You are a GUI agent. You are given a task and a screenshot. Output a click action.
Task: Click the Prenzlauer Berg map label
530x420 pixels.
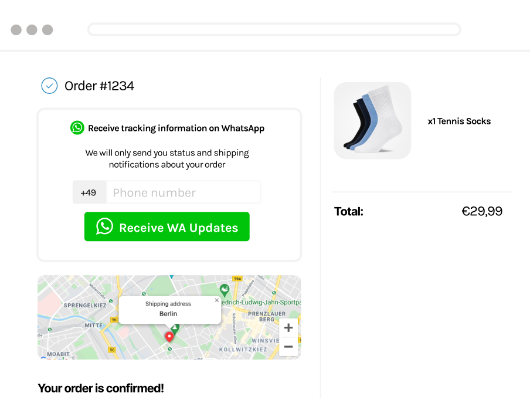pyautogui.click(x=267, y=317)
